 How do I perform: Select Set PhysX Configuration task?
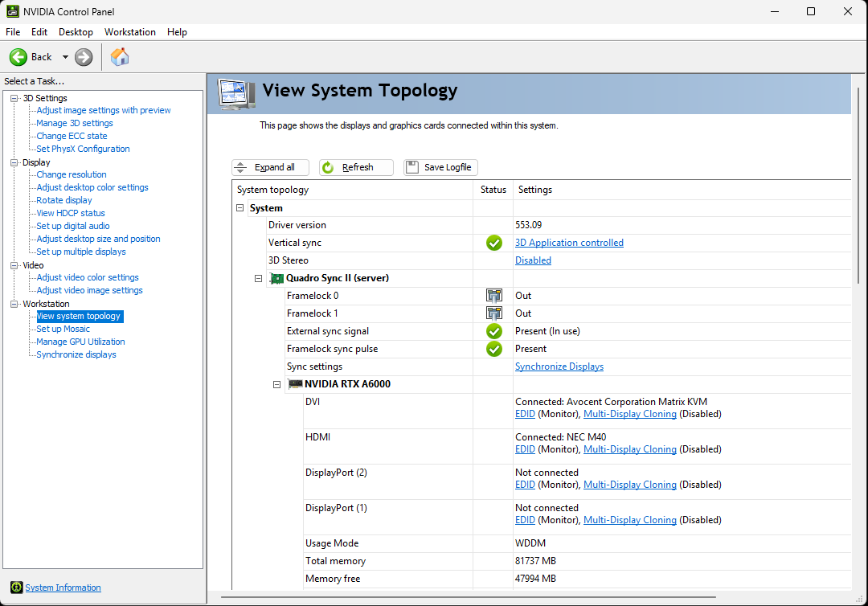tap(83, 149)
